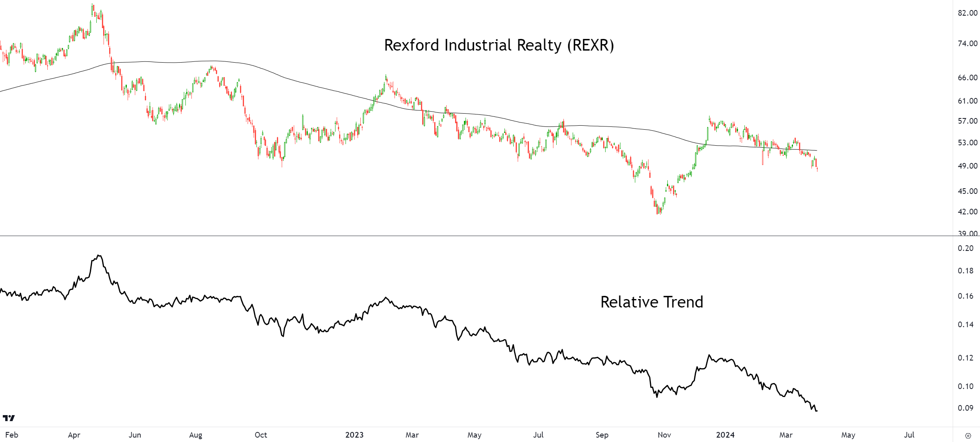Click the Sep label on time axis
Image resolution: width=980 pixels, height=442 pixels.
click(x=602, y=435)
